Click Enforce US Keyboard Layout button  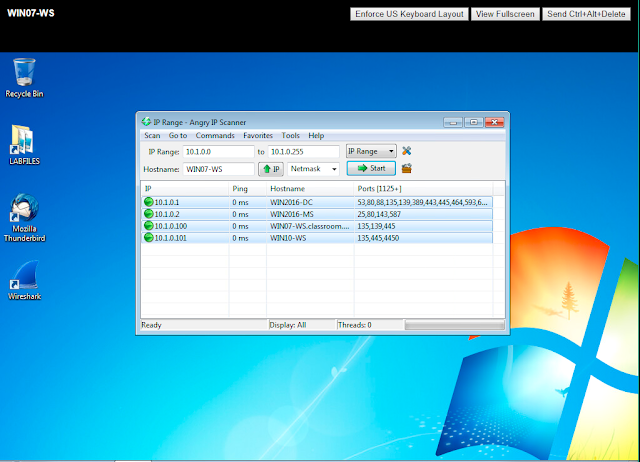[409, 14]
